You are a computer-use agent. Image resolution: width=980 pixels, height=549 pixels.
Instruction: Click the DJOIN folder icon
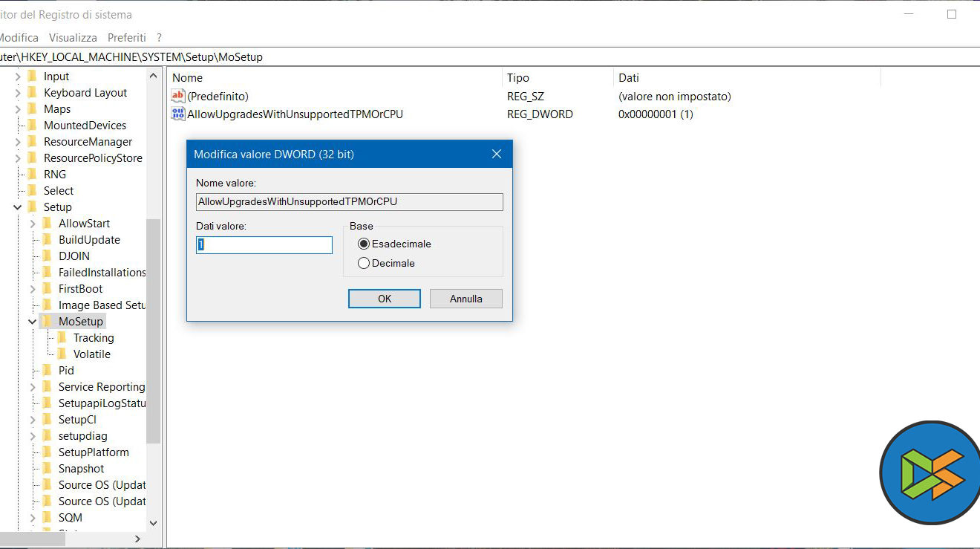click(x=47, y=256)
